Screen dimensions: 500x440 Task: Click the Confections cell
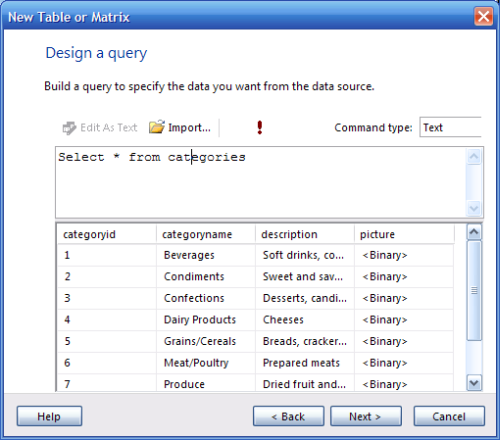(x=206, y=298)
